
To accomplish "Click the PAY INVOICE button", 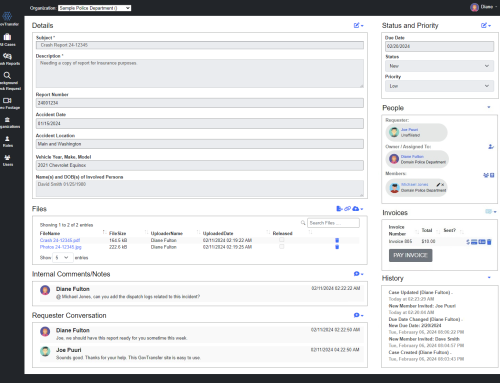I will tap(410, 255).
